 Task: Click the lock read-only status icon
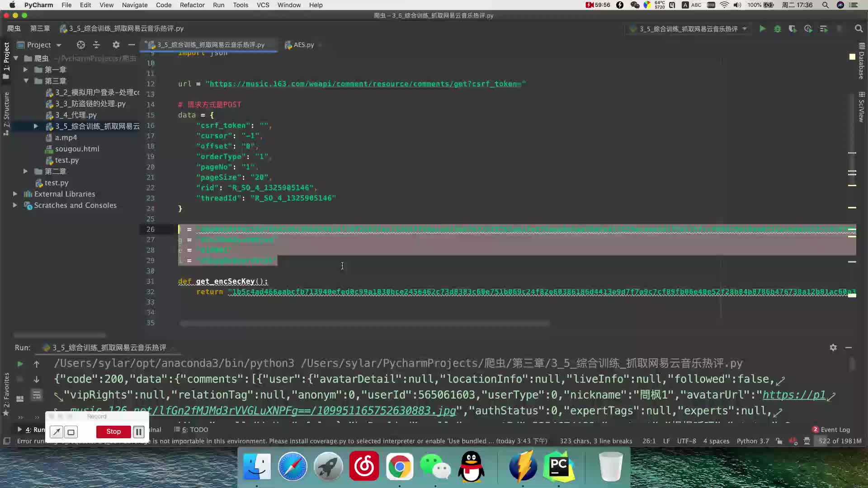(779, 441)
